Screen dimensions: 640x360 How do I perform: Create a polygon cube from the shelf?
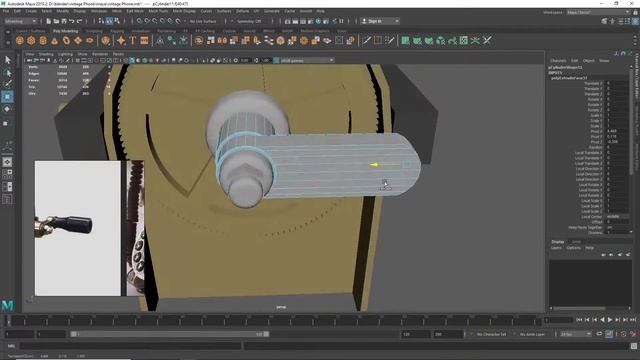(31, 40)
